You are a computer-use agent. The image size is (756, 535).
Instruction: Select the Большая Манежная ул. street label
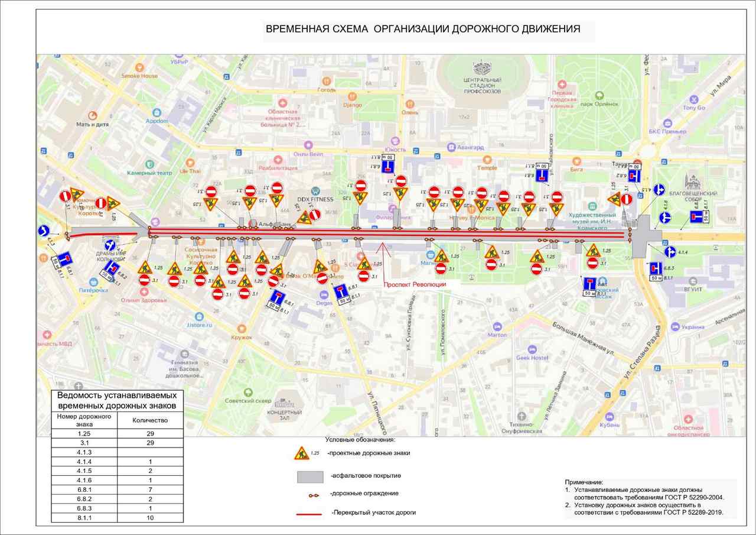click(x=584, y=338)
